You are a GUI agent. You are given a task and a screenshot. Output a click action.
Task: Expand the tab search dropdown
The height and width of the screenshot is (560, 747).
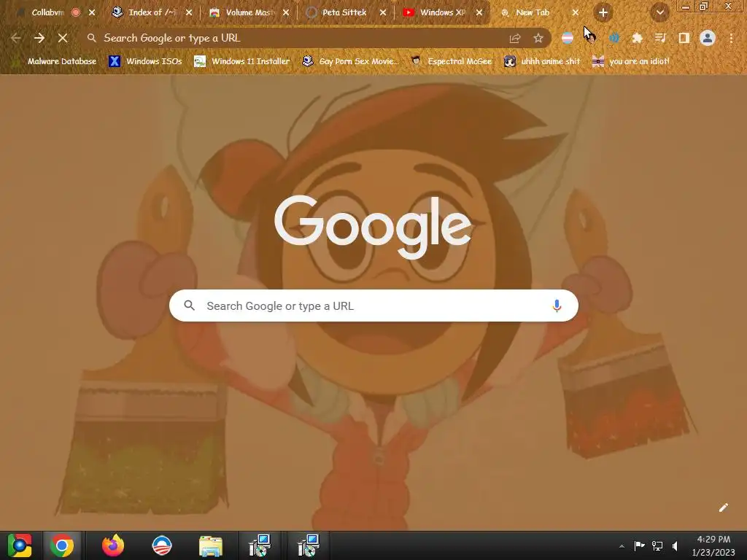pyautogui.click(x=659, y=13)
